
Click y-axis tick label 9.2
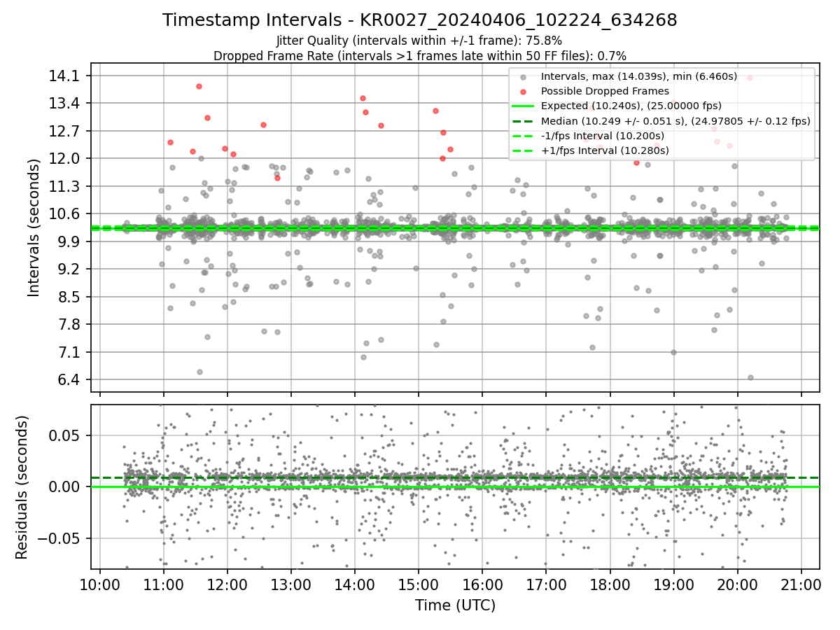68,269
